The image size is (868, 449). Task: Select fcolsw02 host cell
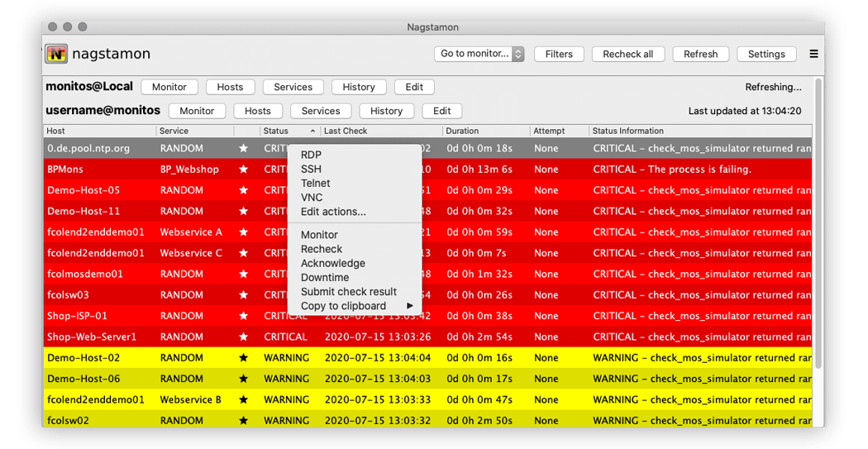68,421
